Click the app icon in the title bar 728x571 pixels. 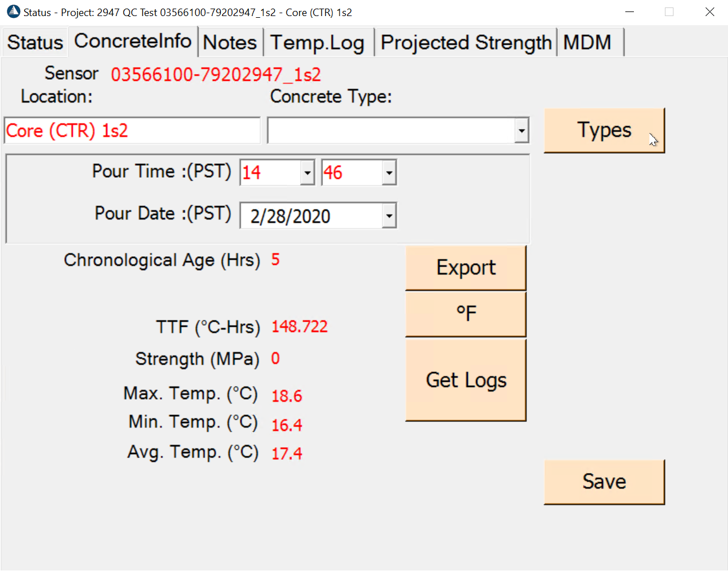coord(13,12)
